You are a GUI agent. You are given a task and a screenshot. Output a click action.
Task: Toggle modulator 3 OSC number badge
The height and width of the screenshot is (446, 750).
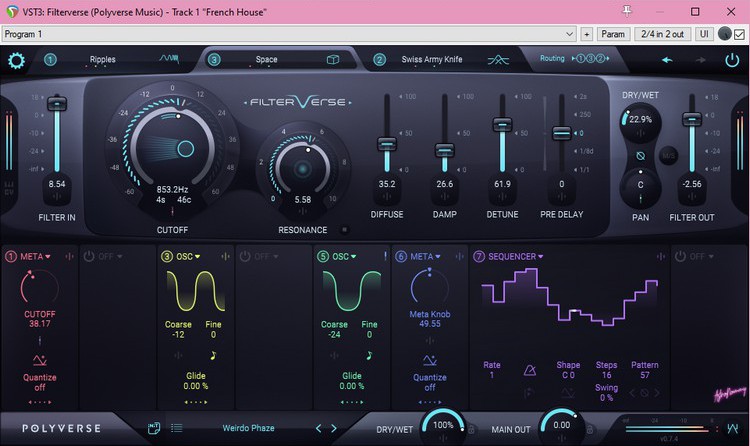[x=166, y=256]
